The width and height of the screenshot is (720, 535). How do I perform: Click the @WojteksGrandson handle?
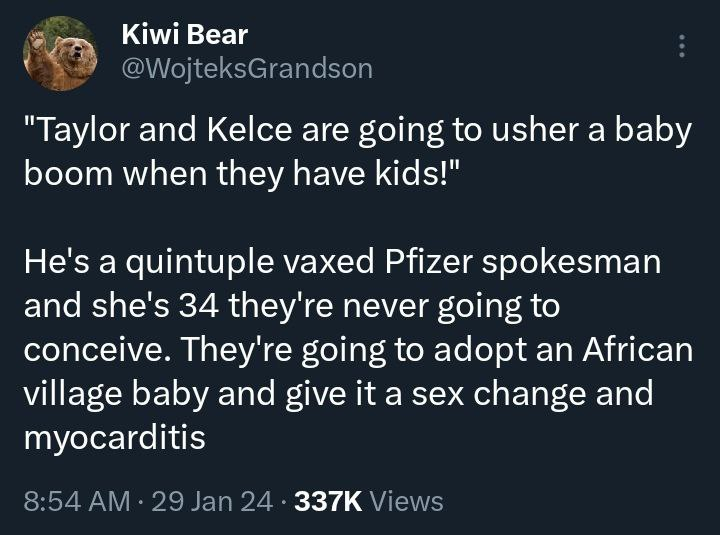click(247, 69)
